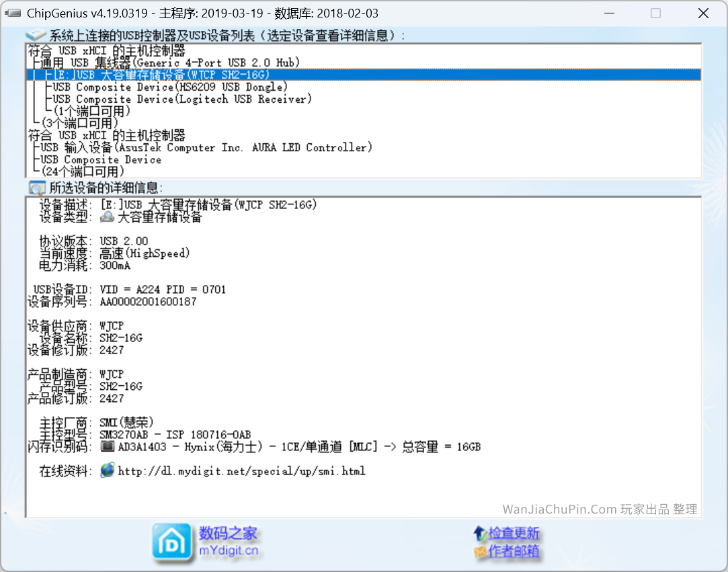This screenshot has height=572, width=728.
Task: Click the 数码之家 blue house logo icon
Action: coord(167,542)
